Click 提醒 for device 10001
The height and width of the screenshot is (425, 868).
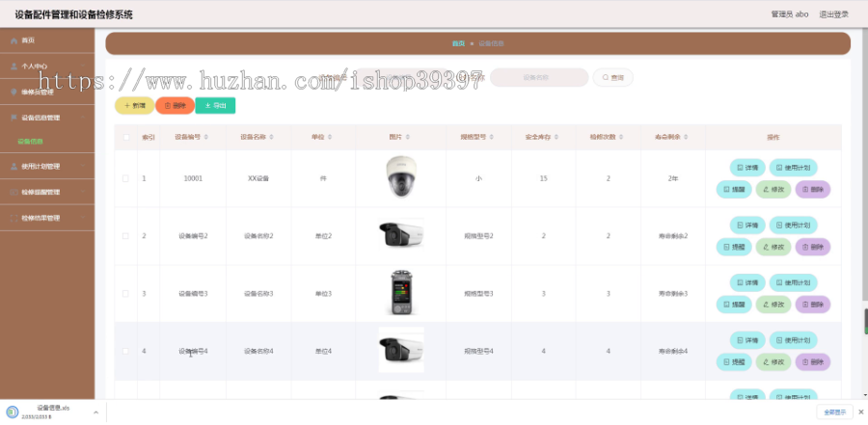click(734, 189)
